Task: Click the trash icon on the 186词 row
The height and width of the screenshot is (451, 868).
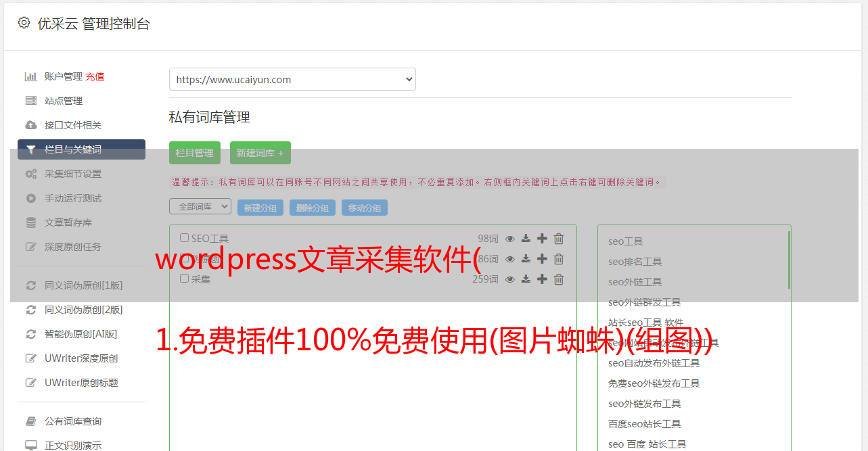Action: 559,259
